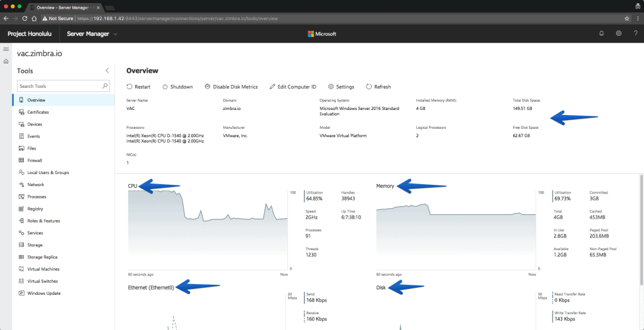
Task: Select Firewall in Tools list
Action: tap(64, 160)
